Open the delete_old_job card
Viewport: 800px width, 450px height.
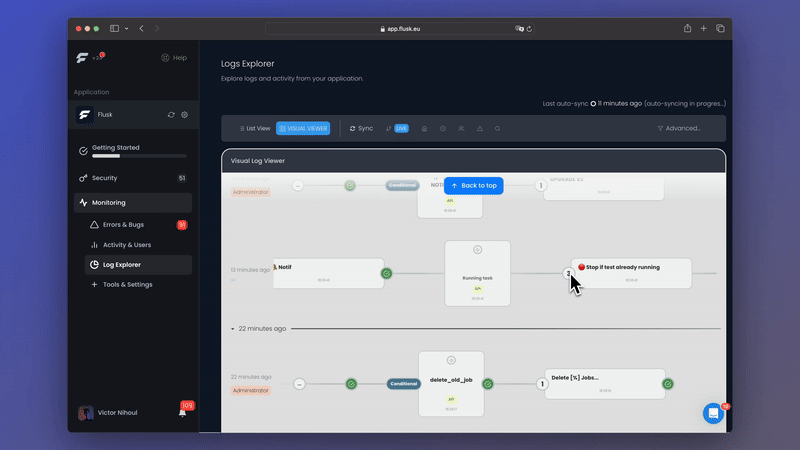(451, 384)
